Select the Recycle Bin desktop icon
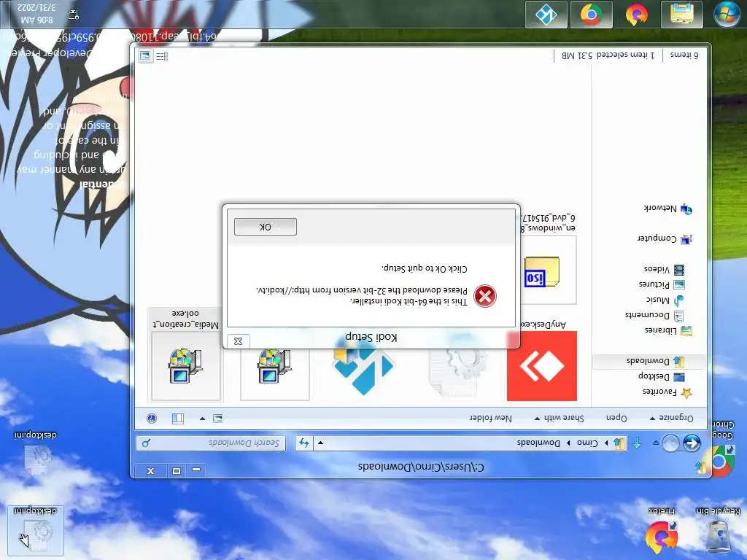 [719, 531]
